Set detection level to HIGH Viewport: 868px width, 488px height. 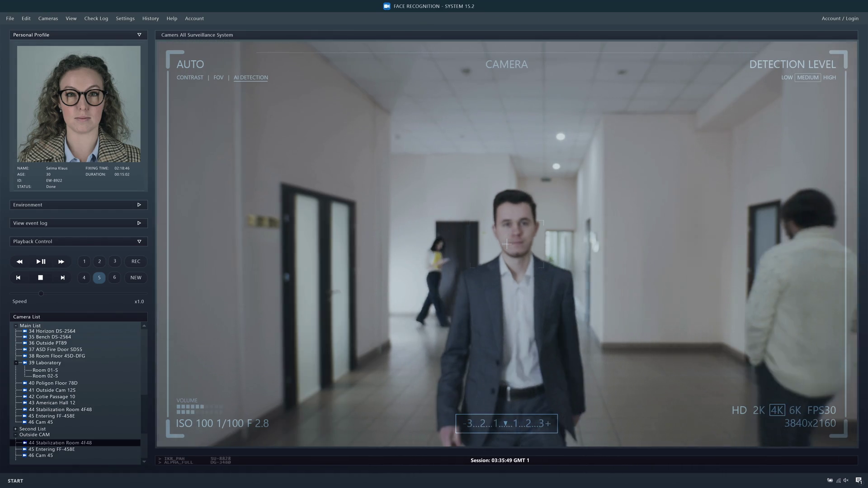point(829,78)
